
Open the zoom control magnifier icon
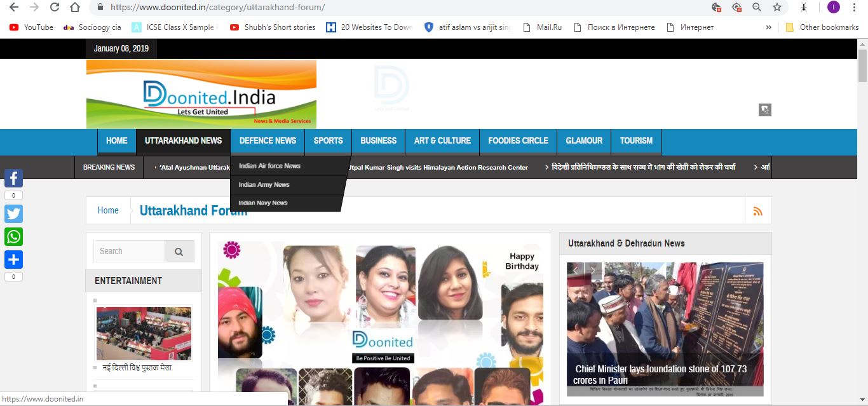[x=757, y=8]
